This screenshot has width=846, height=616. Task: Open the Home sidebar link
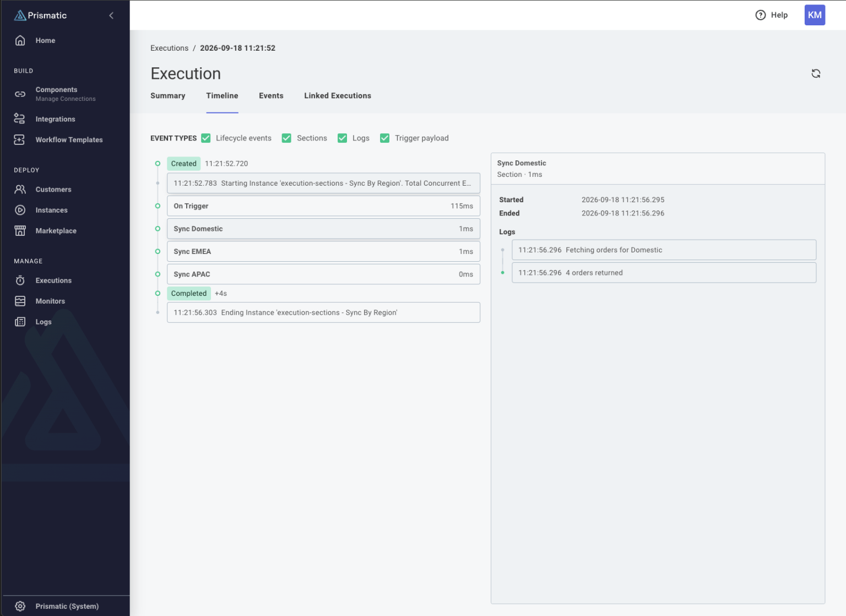point(45,40)
